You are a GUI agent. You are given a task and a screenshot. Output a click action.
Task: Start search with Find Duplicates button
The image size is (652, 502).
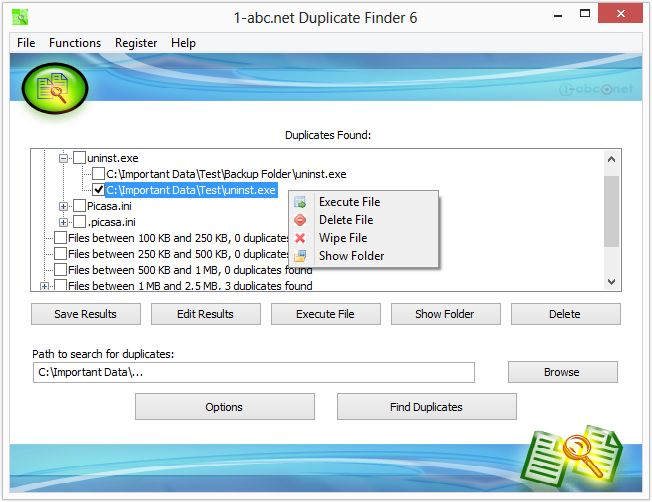427,407
